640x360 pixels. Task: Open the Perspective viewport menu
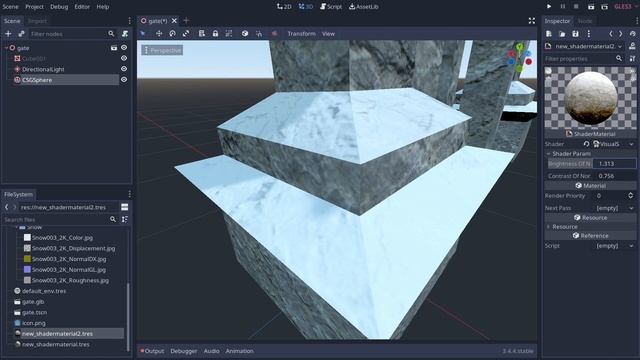pos(162,50)
